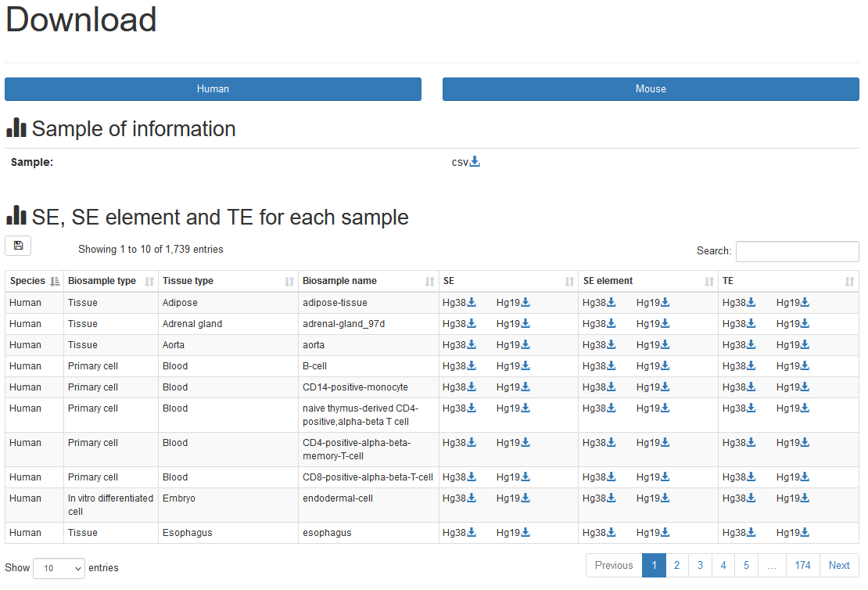Image resolution: width=868 pixels, height=590 pixels.
Task: Select current page 1 button
Action: pyautogui.click(x=654, y=566)
